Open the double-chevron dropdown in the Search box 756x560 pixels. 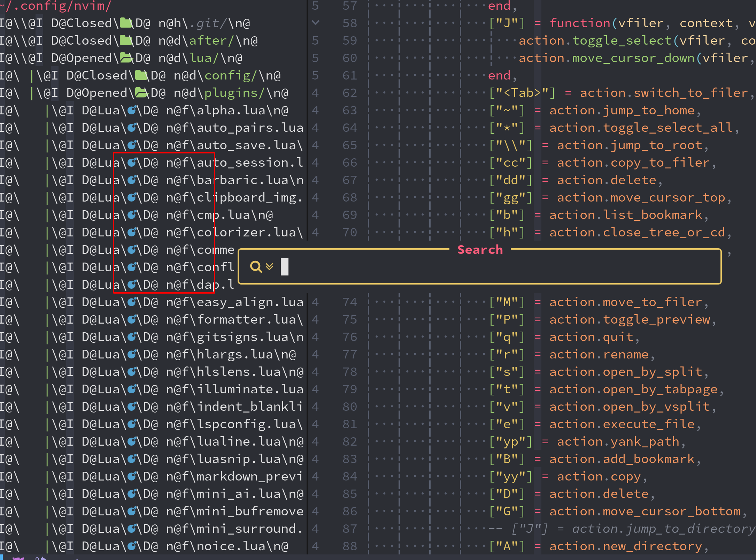pyautogui.click(x=269, y=267)
